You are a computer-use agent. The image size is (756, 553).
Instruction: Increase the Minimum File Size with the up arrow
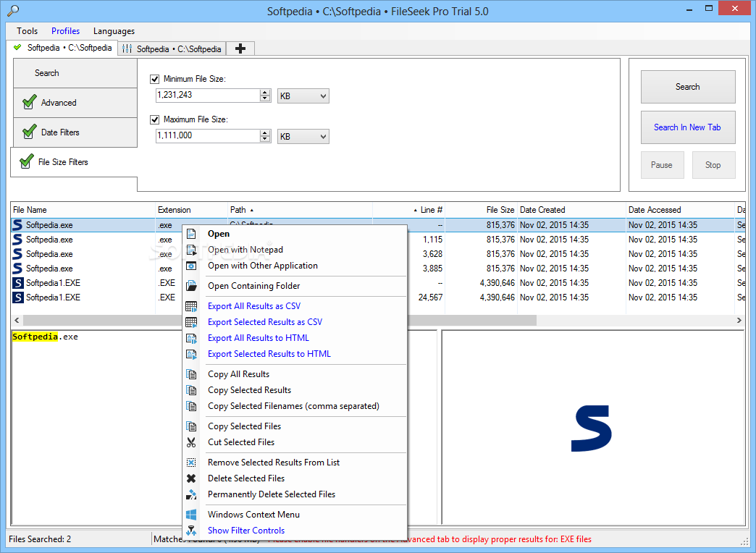click(265, 93)
